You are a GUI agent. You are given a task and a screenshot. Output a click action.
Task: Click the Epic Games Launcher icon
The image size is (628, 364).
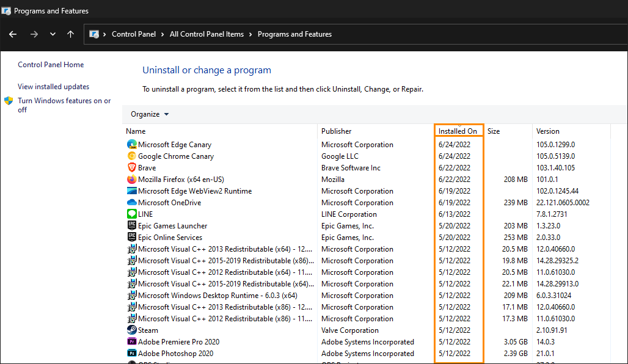(x=132, y=226)
